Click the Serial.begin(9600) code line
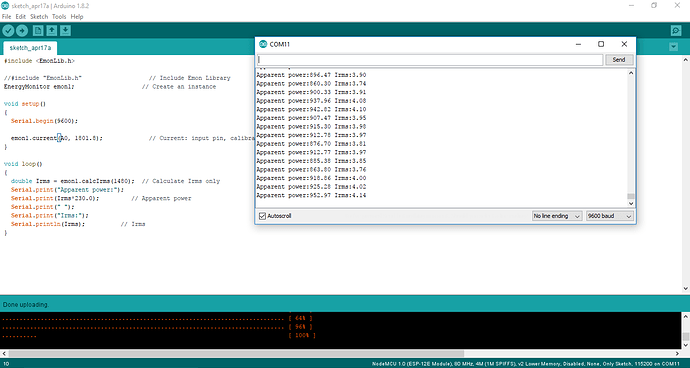 pos(44,121)
